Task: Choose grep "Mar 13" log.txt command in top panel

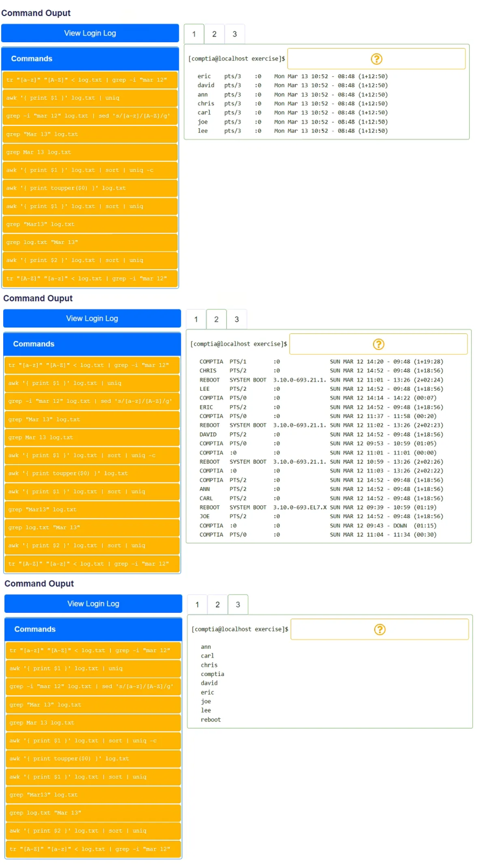Action: [x=90, y=134]
